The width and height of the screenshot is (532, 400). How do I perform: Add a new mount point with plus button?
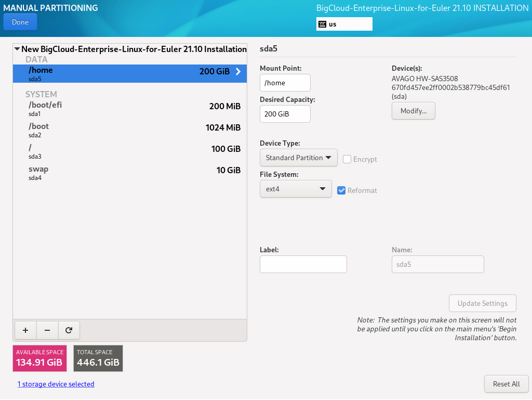(x=25, y=330)
